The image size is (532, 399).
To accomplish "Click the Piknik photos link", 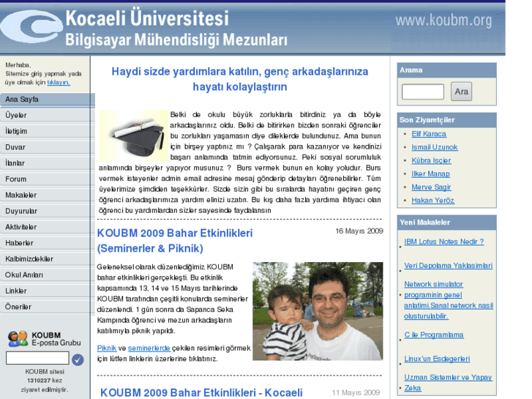I will coord(107,348).
